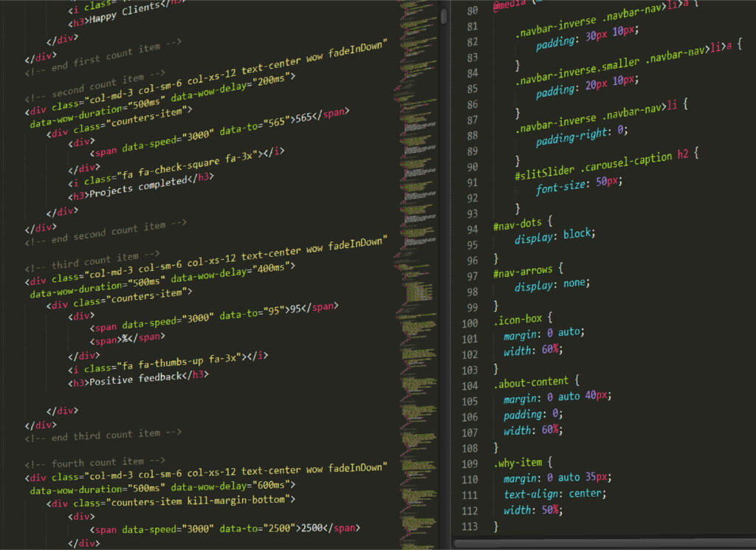Click the left pane vertical scrollbar thumb
The height and width of the screenshot is (550, 756).
pyautogui.click(x=444, y=16)
